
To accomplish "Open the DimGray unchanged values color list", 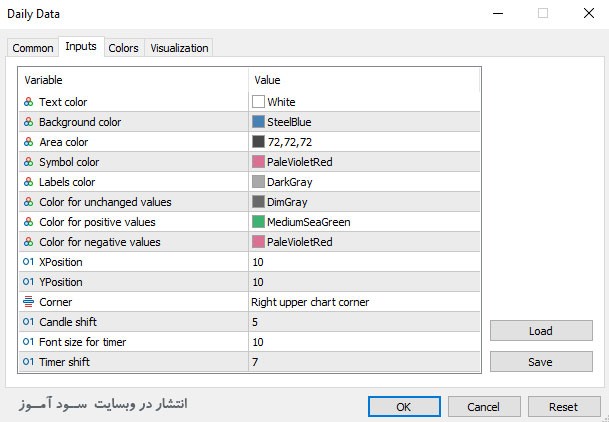I will (x=364, y=202).
